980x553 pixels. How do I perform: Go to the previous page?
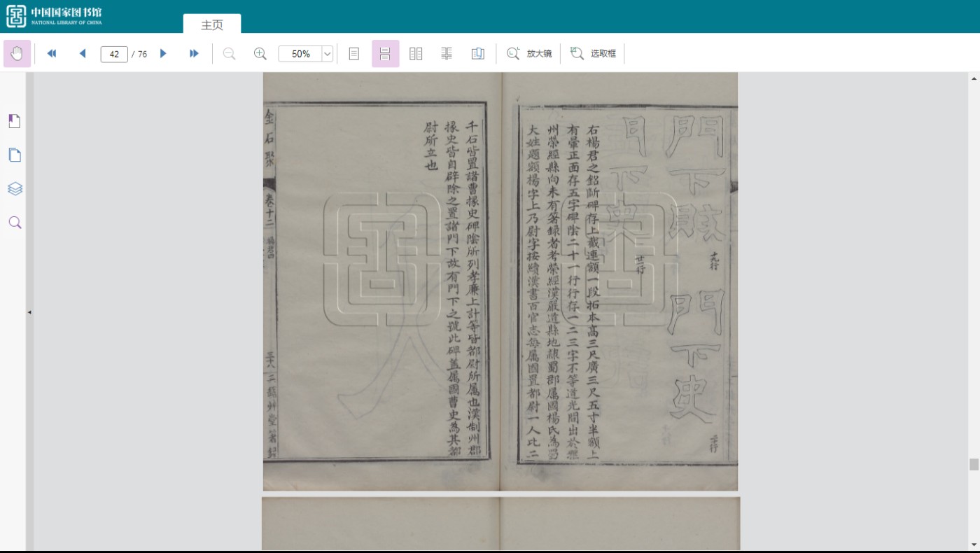[x=83, y=54]
